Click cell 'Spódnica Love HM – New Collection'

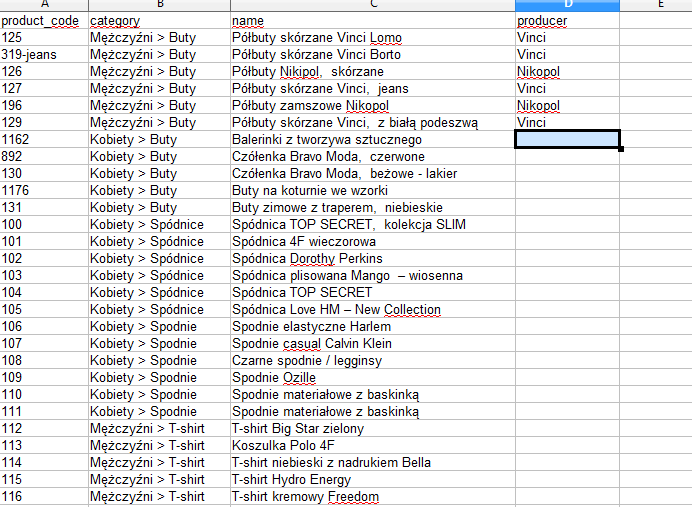pyautogui.click(x=372, y=309)
